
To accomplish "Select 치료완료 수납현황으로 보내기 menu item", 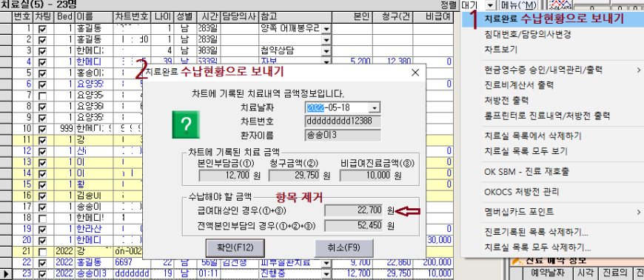I will point(554,19).
